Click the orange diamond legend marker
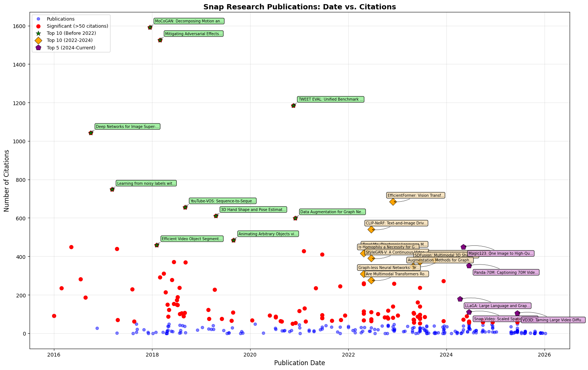This screenshot has width=588, height=370. (x=38, y=40)
